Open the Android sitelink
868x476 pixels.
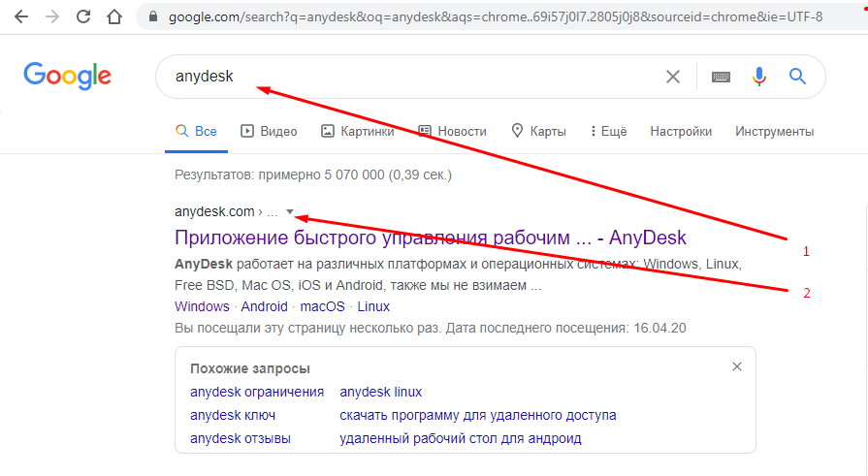tap(264, 306)
